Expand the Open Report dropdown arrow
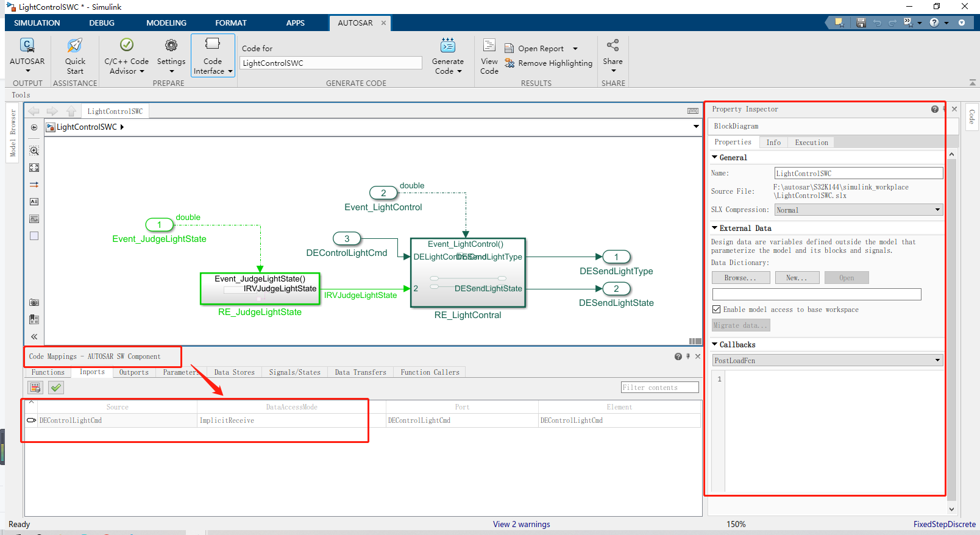 575,49
